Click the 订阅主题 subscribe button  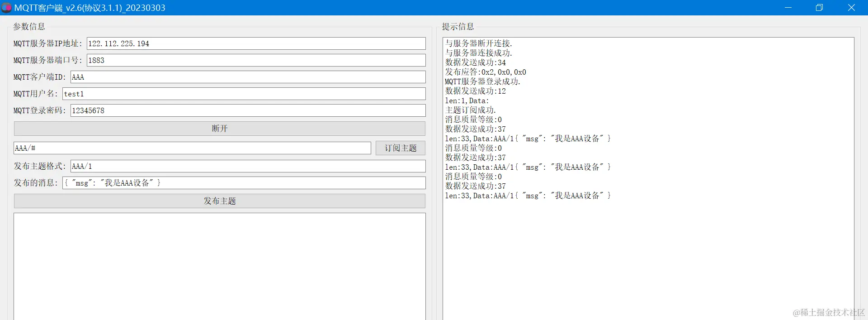[x=401, y=148]
